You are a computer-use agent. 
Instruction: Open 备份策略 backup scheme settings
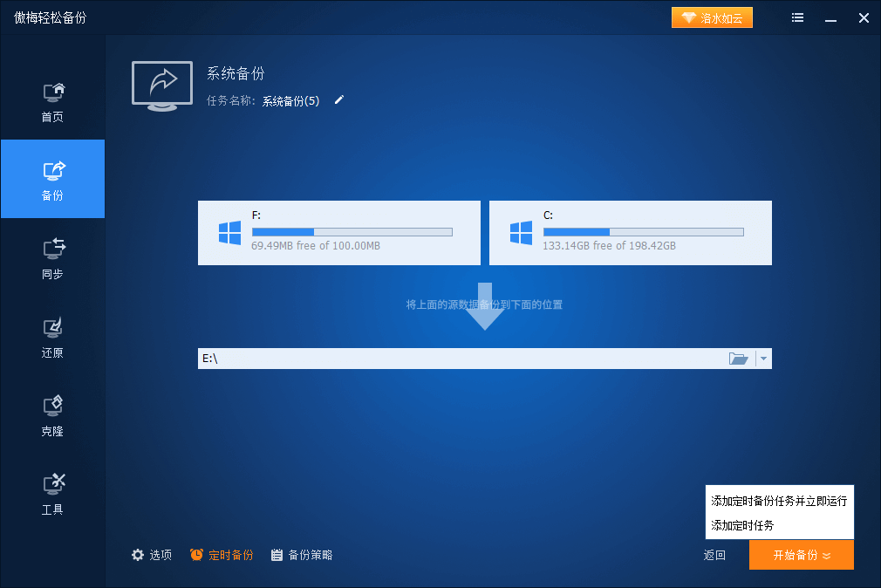pyautogui.click(x=276, y=555)
